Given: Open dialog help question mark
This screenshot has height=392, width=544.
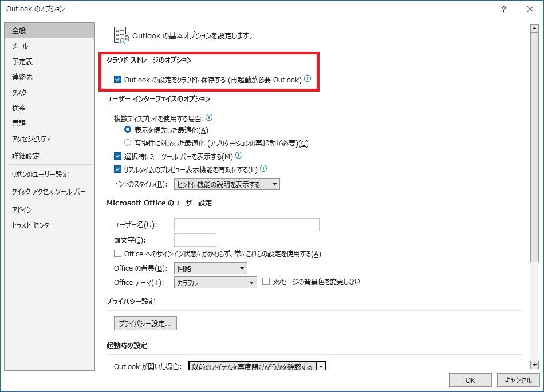Looking at the screenshot, I should pyautogui.click(x=503, y=9).
